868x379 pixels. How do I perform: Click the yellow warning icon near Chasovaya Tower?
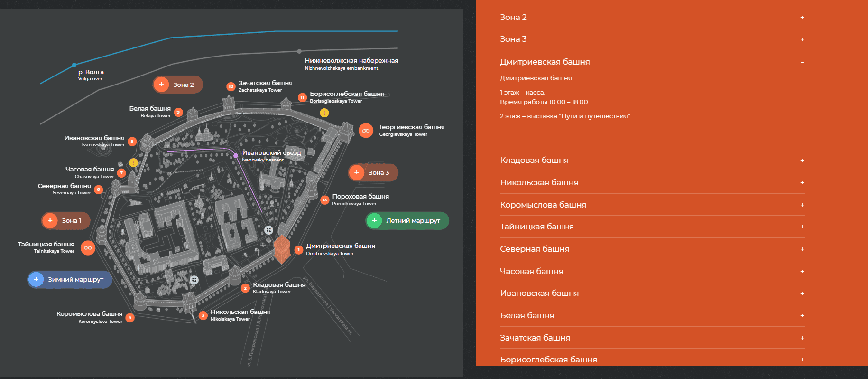[x=134, y=162]
